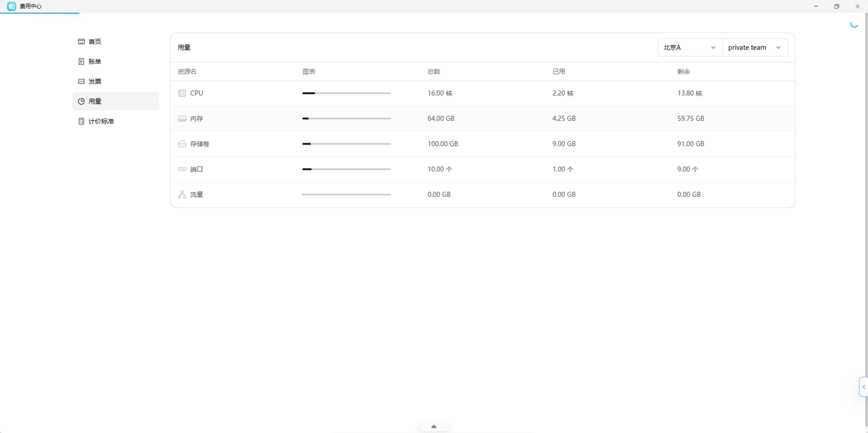The width and height of the screenshot is (868, 433).
Task: Click the 流量 network icon in resource table
Action: pos(182,195)
